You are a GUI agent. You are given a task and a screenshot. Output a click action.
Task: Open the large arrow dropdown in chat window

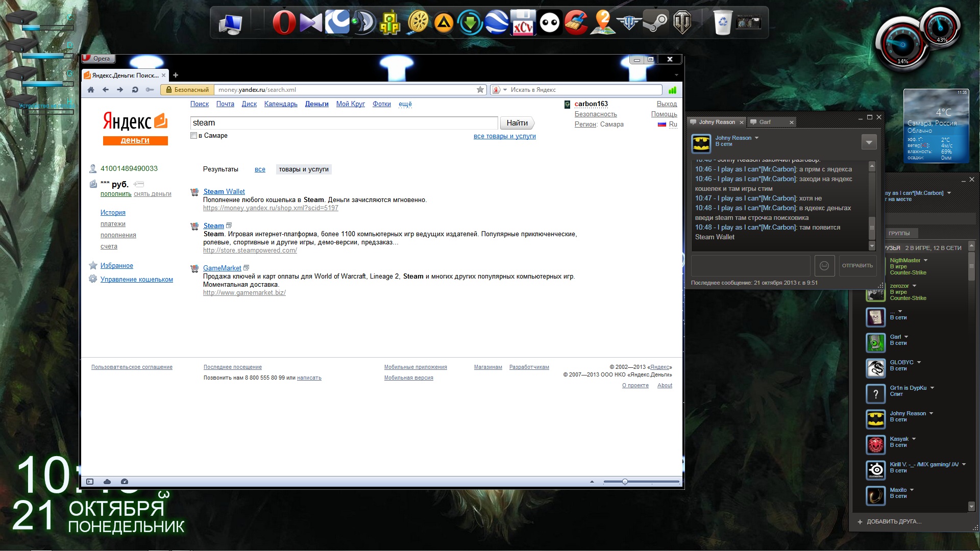(x=869, y=142)
